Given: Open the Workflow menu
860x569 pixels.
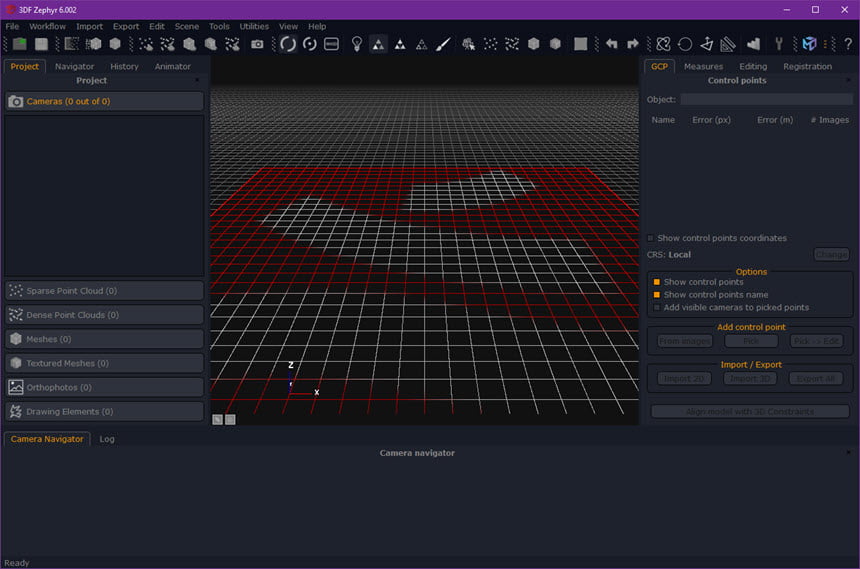Looking at the screenshot, I should click(47, 26).
